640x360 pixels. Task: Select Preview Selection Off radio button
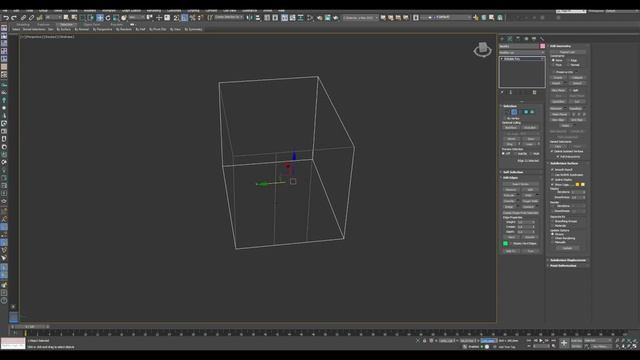504,154
